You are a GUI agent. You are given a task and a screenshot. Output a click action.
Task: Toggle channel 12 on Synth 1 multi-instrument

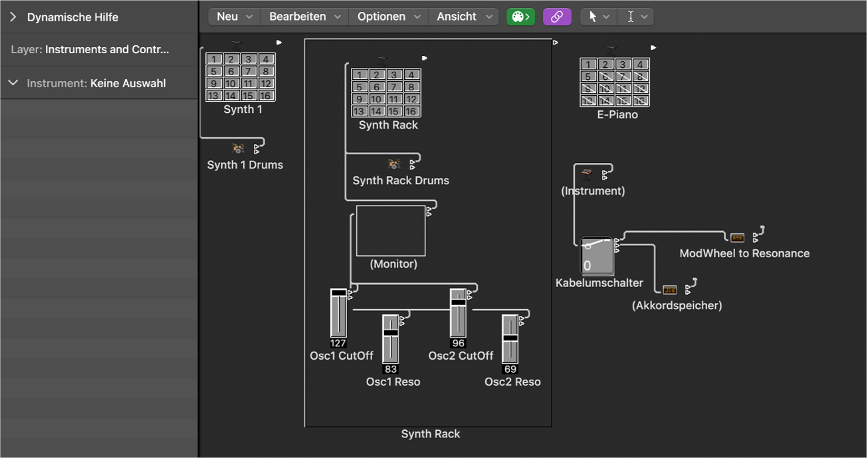[x=266, y=84]
